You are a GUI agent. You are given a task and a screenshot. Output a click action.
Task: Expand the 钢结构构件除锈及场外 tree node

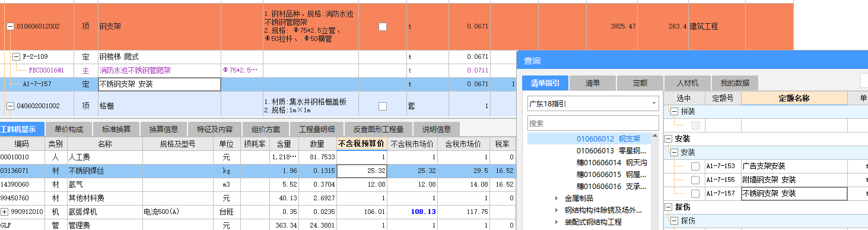point(557,210)
